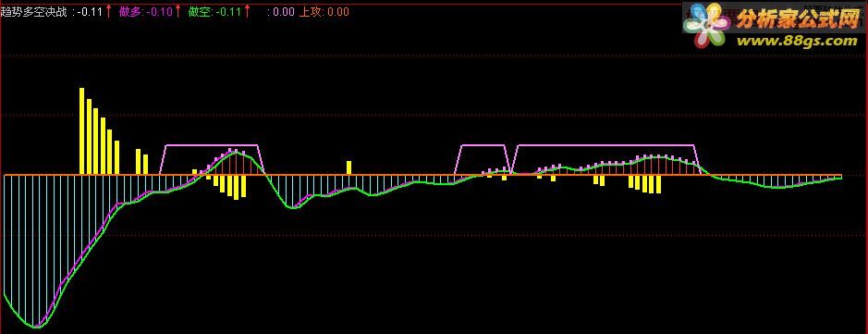This screenshot has height=334, width=868.
Task: Select the first magenta plateau line top
Action: click(x=212, y=145)
